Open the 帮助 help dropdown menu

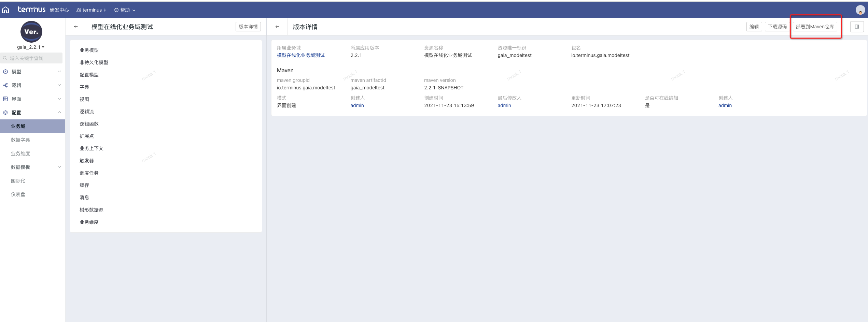[125, 10]
